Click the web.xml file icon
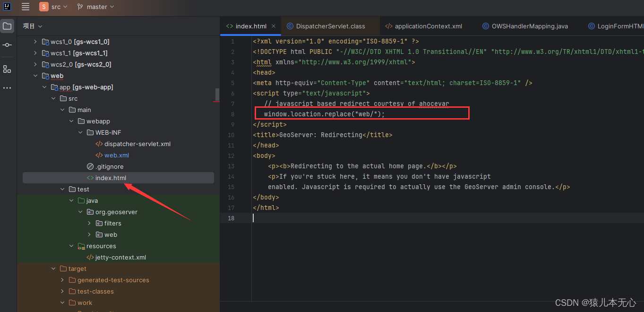644x312 pixels. [99, 155]
